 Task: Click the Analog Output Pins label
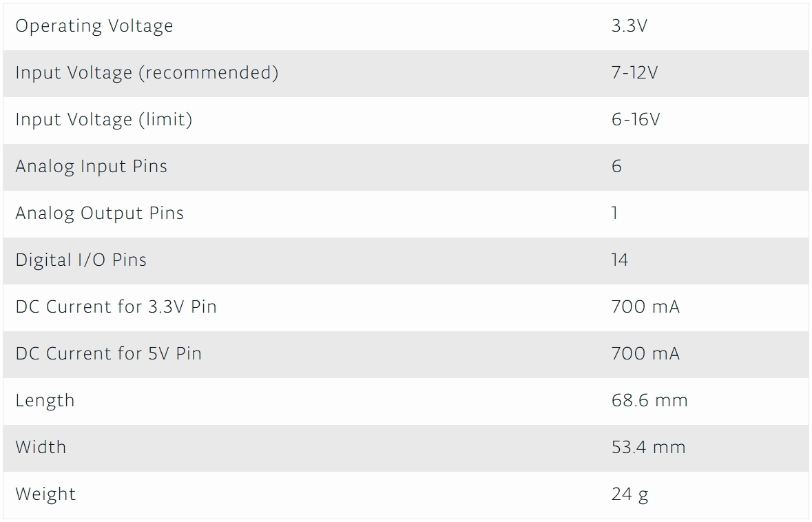click(x=100, y=213)
